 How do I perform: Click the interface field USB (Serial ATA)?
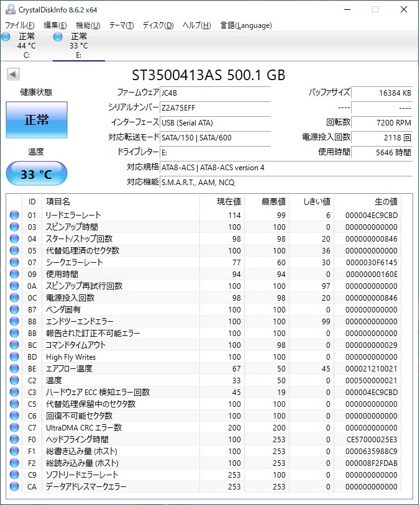(x=215, y=123)
